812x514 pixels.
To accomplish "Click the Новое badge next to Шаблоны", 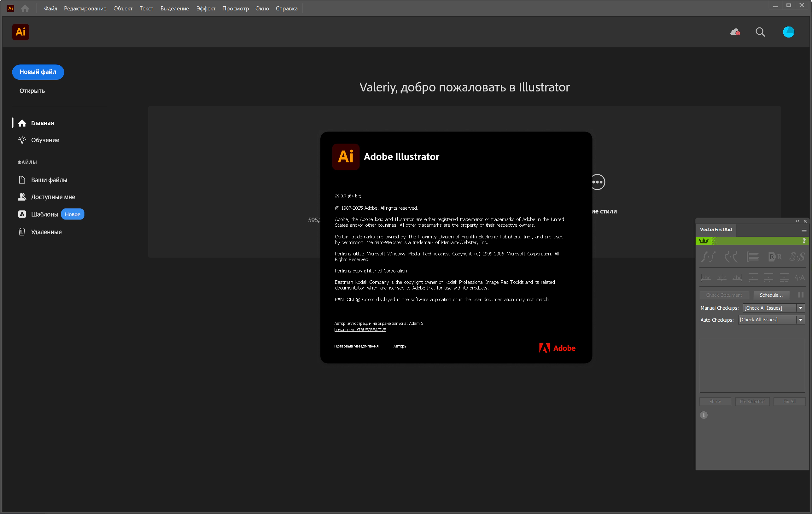I will (x=73, y=214).
